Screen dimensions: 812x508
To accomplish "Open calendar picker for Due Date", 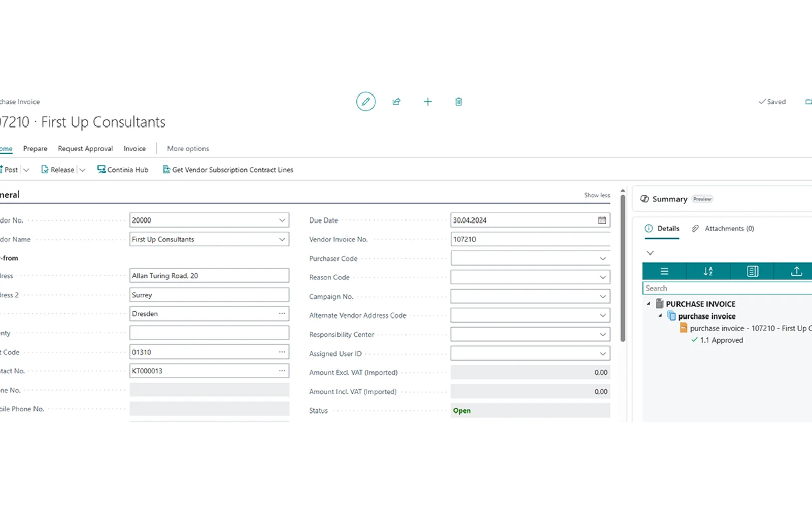I will coord(602,220).
